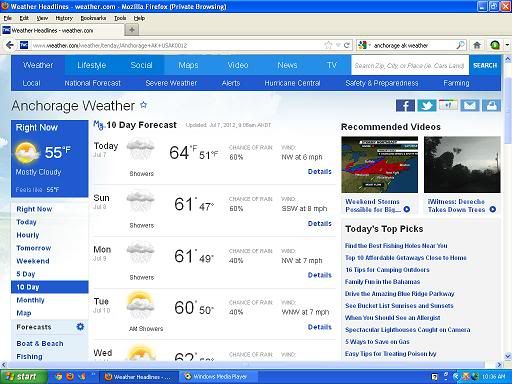The image size is (512, 384).
Task: Open the History menu
Action: pyautogui.click(x=64, y=18)
